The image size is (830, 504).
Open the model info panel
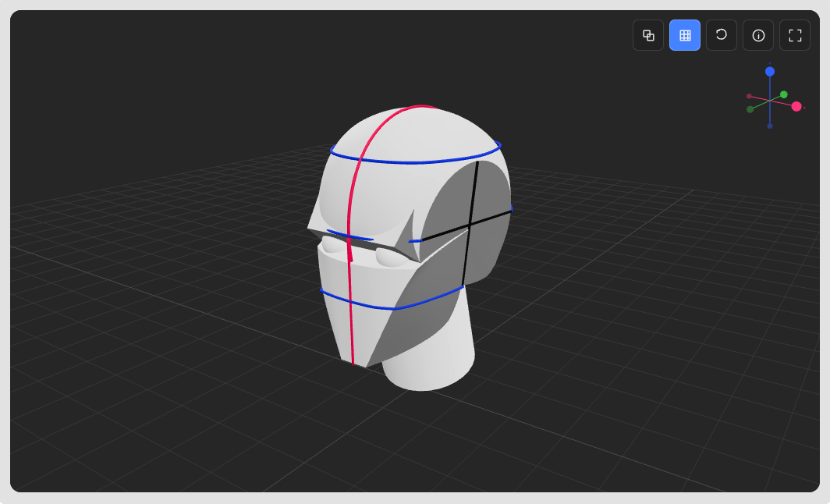pyautogui.click(x=758, y=35)
